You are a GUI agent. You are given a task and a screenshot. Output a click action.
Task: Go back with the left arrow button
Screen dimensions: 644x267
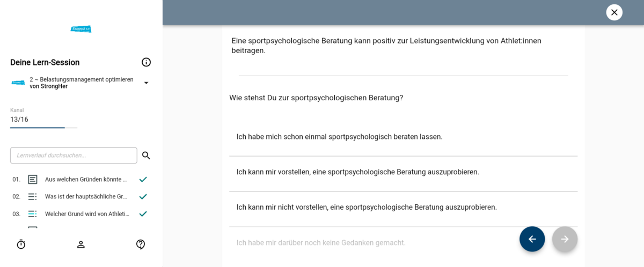[532, 239]
